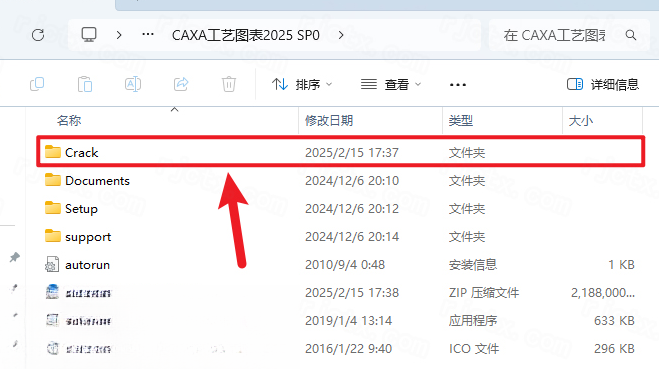Click the This PC monitor icon
This screenshot has width=659, height=369.
(89, 34)
